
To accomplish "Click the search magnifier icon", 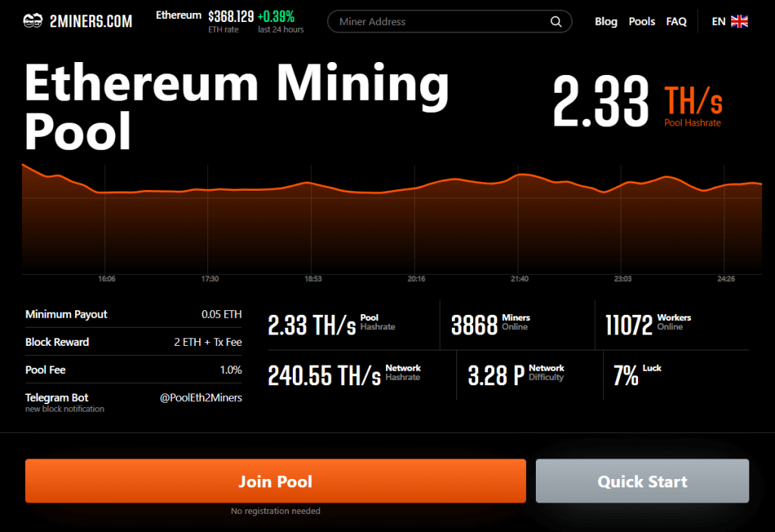I will [x=556, y=21].
